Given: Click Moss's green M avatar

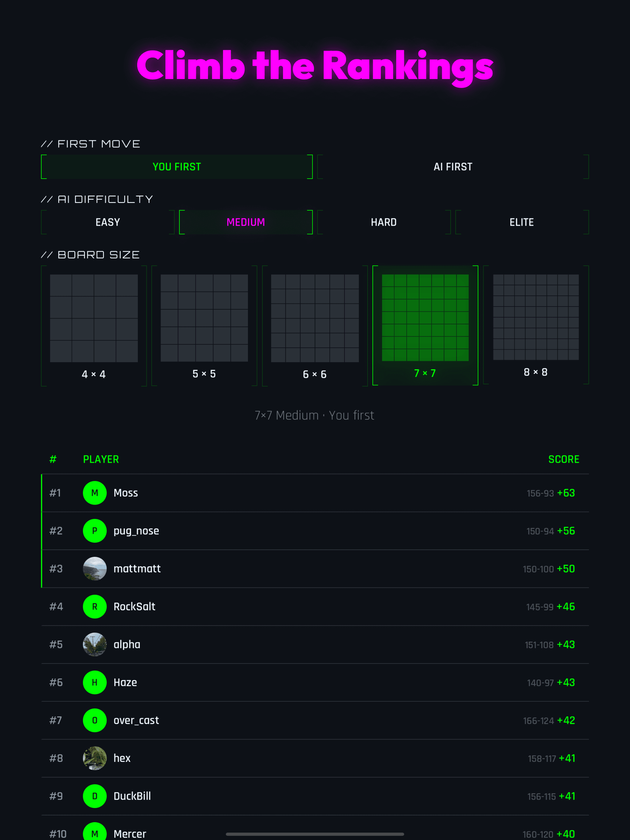Looking at the screenshot, I should (95, 493).
